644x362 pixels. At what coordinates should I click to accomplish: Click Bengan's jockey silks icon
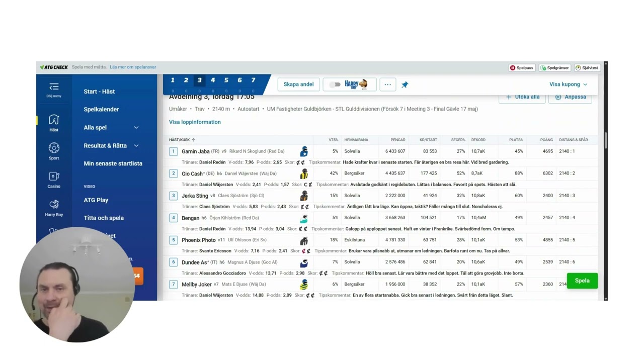click(304, 218)
